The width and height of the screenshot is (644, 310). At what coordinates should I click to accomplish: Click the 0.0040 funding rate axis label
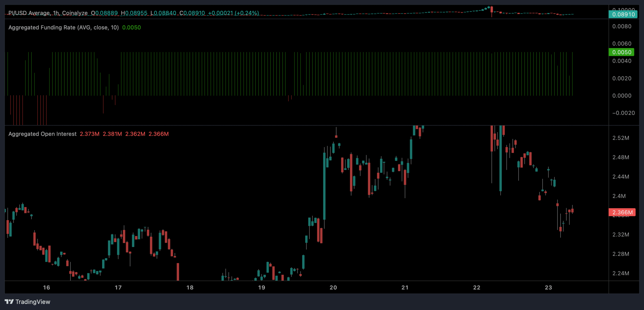click(622, 61)
